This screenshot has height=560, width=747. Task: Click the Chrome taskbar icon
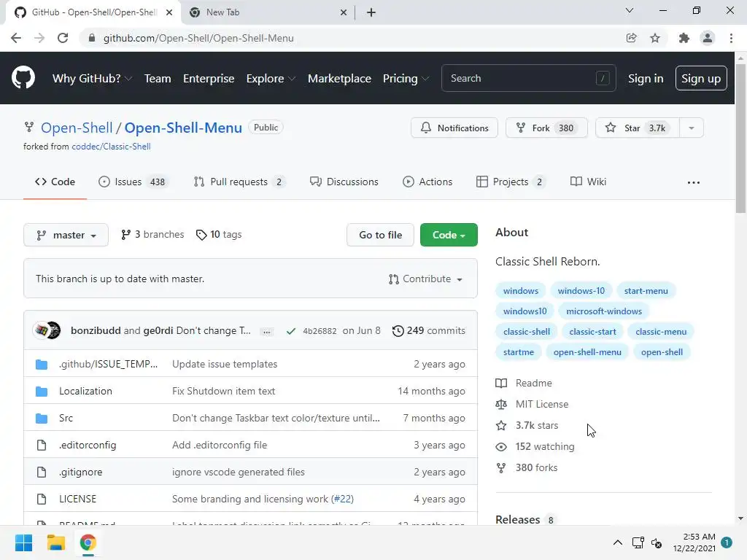click(x=88, y=542)
